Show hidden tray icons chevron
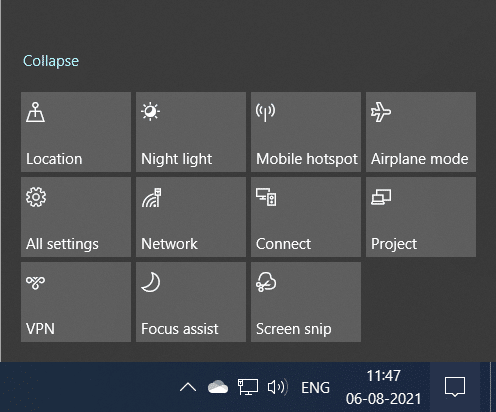The height and width of the screenshot is (412, 496). pyautogui.click(x=188, y=387)
